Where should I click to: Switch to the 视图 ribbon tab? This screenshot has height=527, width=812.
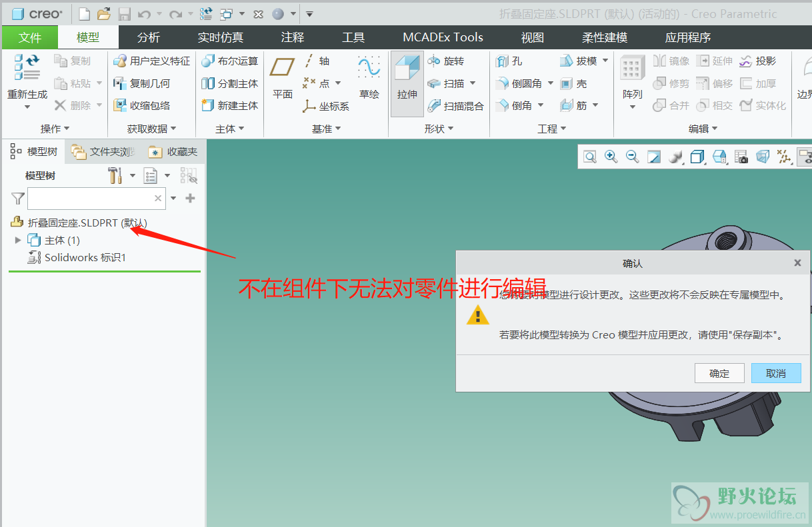click(x=533, y=37)
